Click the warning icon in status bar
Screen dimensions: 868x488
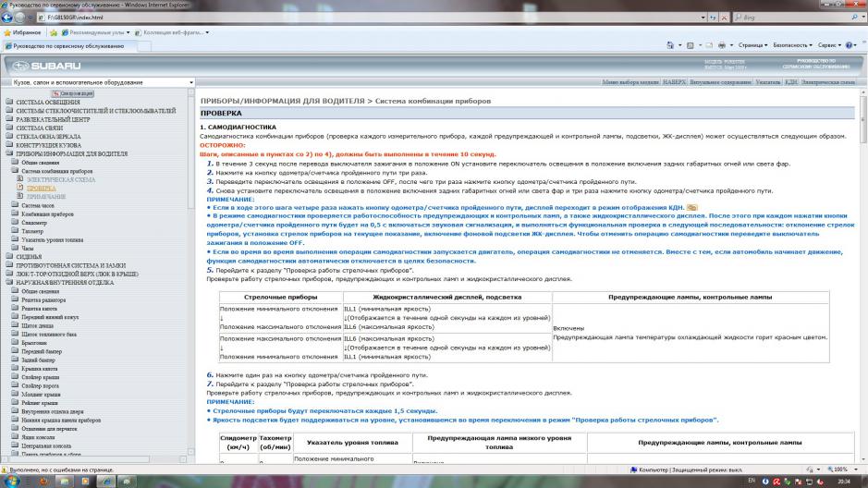(5, 470)
